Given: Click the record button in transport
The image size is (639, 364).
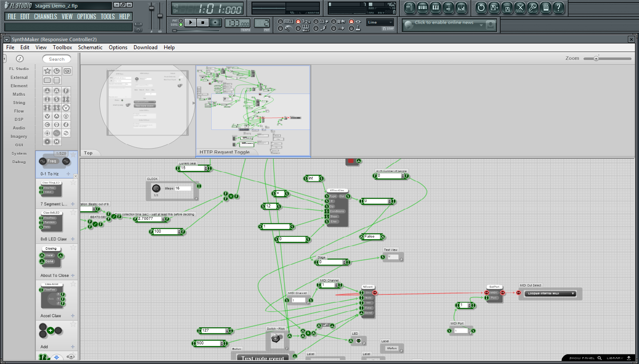Looking at the screenshot, I should click(x=216, y=23).
